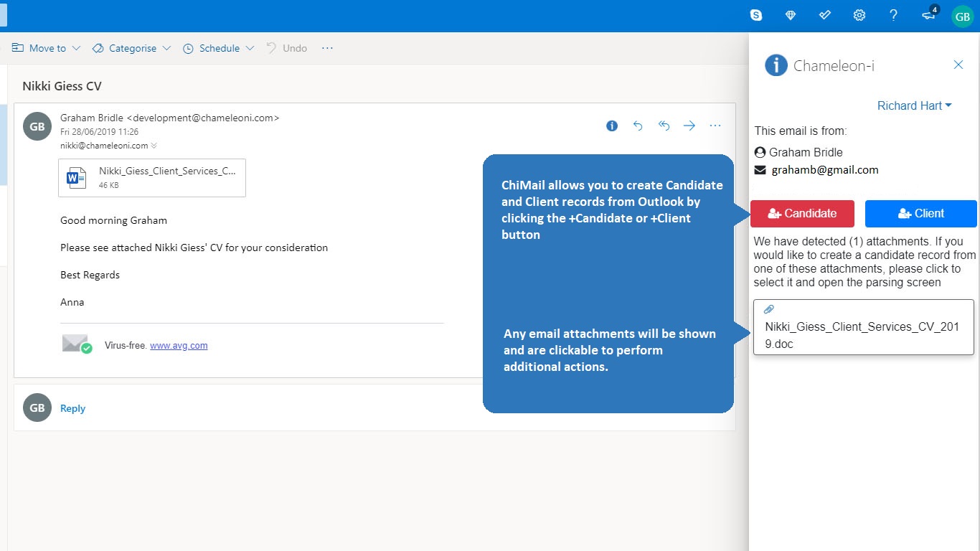Click the Reply link below the message
This screenshot has width=980, height=551.
pos(72,408)
